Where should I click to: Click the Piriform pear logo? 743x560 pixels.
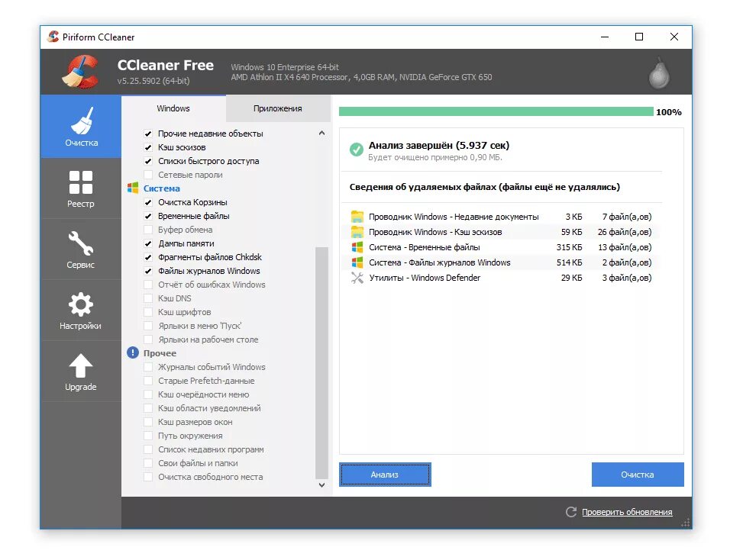click(x=659, y=73)
